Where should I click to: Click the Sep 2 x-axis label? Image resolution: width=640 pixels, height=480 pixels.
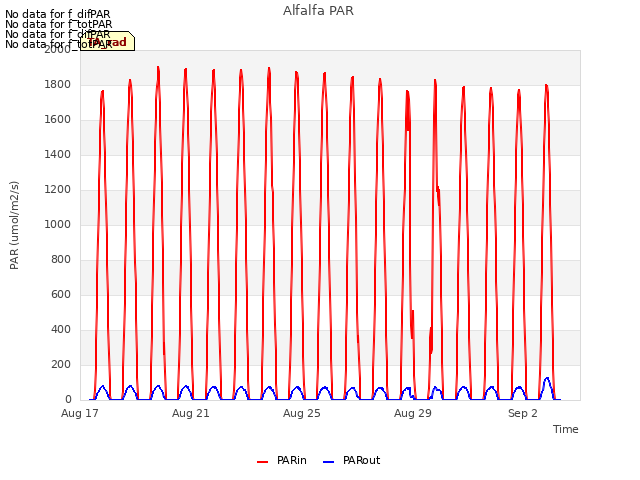coord(523,413)
